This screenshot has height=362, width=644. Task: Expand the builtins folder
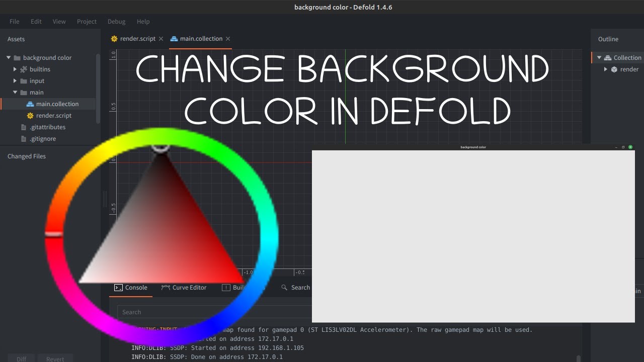point(15,69)
